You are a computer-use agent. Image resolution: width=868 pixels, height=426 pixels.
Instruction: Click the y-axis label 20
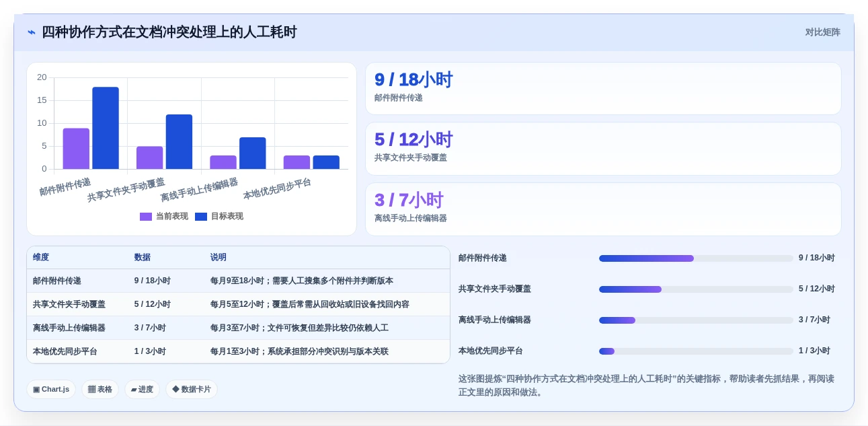42,77
